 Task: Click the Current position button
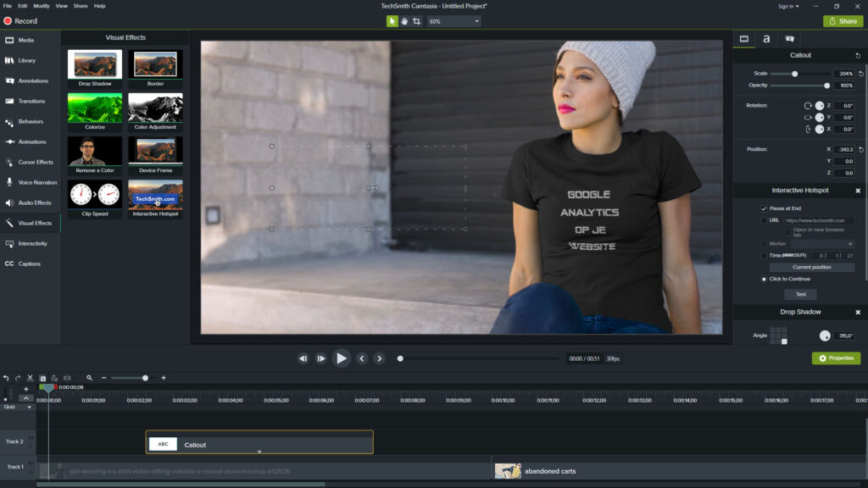[x=811, y=267]
